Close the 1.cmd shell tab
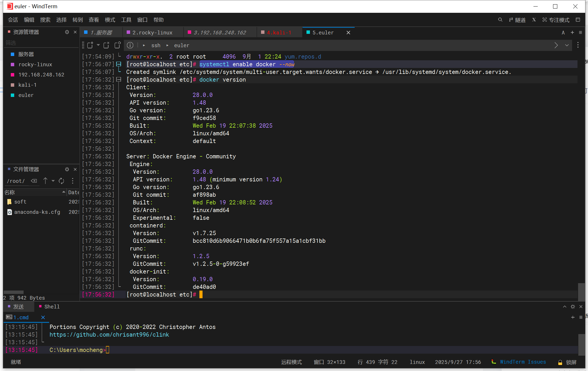The height and width of the screenshot is (371, 588). (43, 317)
